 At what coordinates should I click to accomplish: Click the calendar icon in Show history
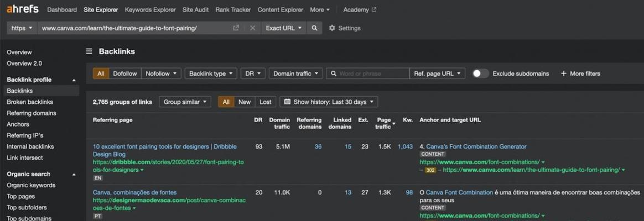[x=288, y=102]
